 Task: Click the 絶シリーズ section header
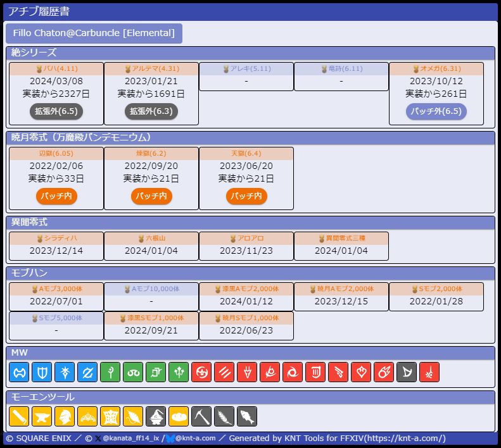point(251,53)
